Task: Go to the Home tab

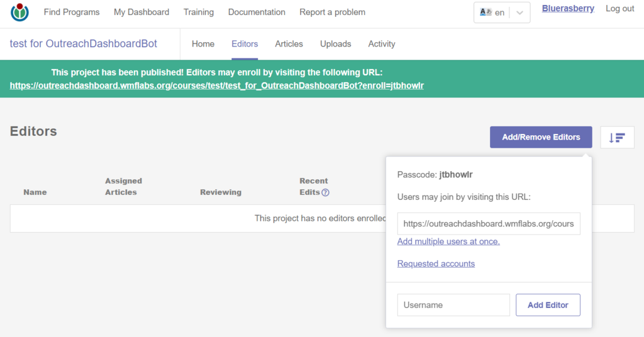Action: pos(203,44)
